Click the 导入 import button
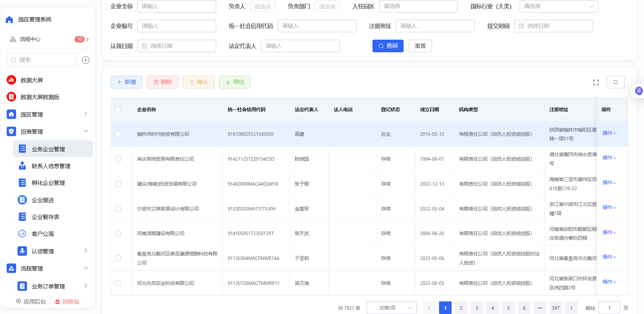 (199, 82)
